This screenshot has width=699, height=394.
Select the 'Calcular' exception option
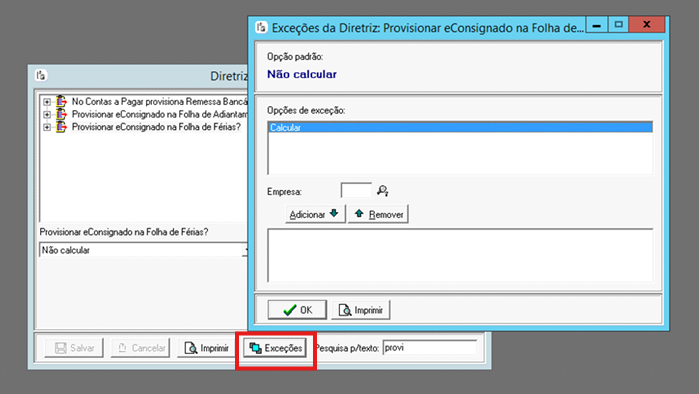460,127
